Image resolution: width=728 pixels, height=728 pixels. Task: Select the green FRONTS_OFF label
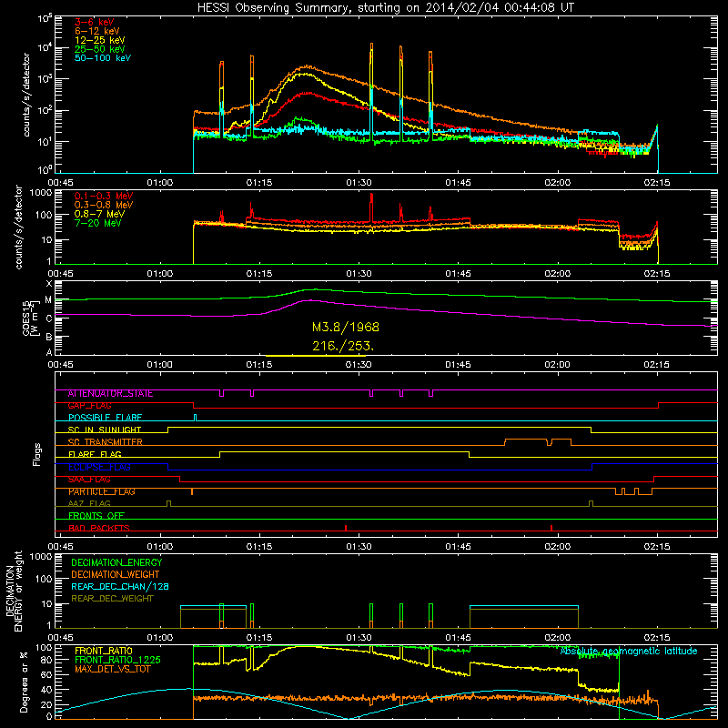click(x=96, y=516)
